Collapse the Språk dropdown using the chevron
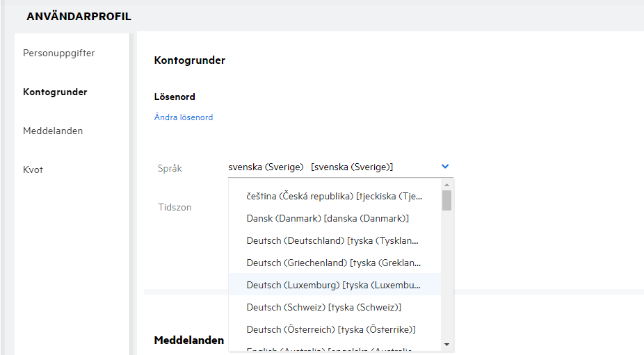Image resolution: width=644 pixels, height=355 pixels. [x=445, y=167]
